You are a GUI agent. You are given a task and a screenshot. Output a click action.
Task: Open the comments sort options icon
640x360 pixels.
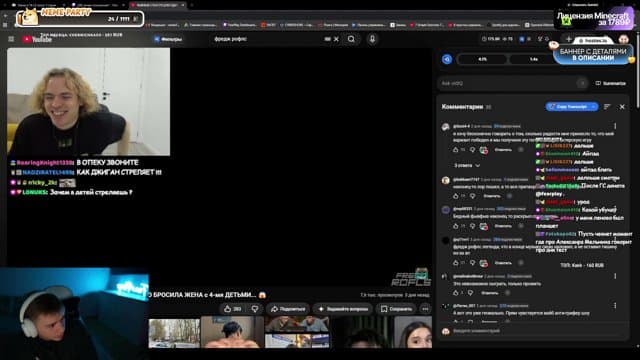coord(607,107)
